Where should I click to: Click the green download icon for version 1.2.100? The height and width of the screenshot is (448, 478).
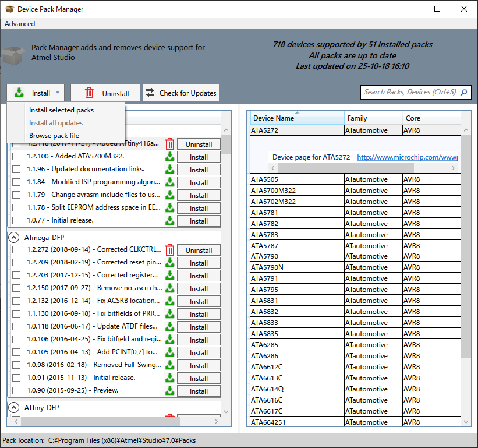pyautogui.click(x=170, y=157)
